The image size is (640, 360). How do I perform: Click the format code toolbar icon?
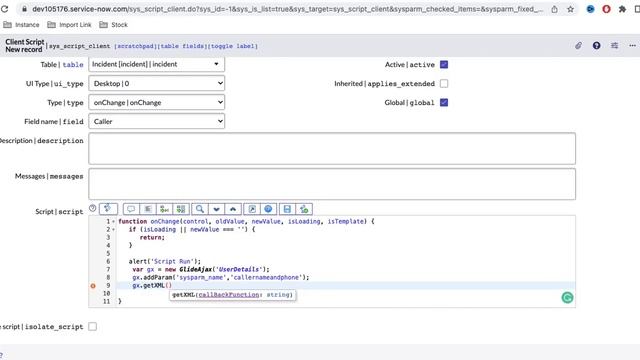click(148, 209)
